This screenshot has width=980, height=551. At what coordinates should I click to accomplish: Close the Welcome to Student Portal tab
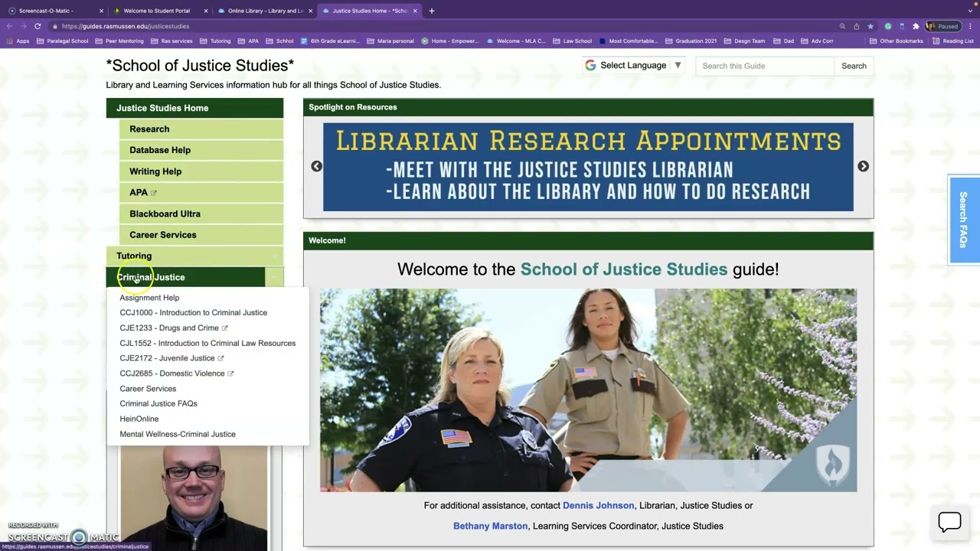pyautogui.click(x=206, y=11)
